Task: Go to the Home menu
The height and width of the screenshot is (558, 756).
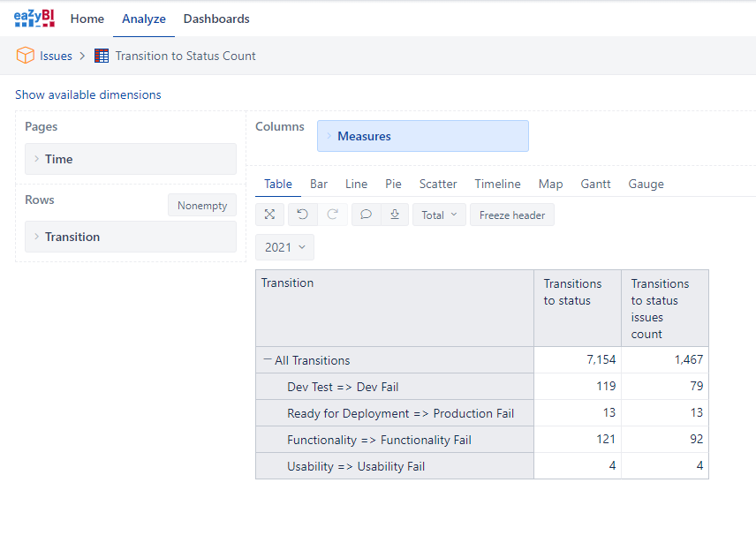Action: (87, 19)
